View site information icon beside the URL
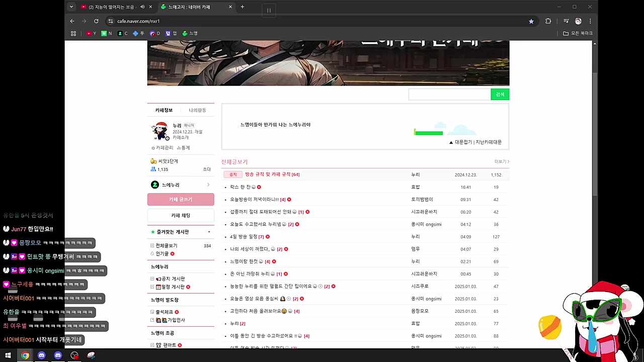The image size is (644, 362). [x=110, y=21]
